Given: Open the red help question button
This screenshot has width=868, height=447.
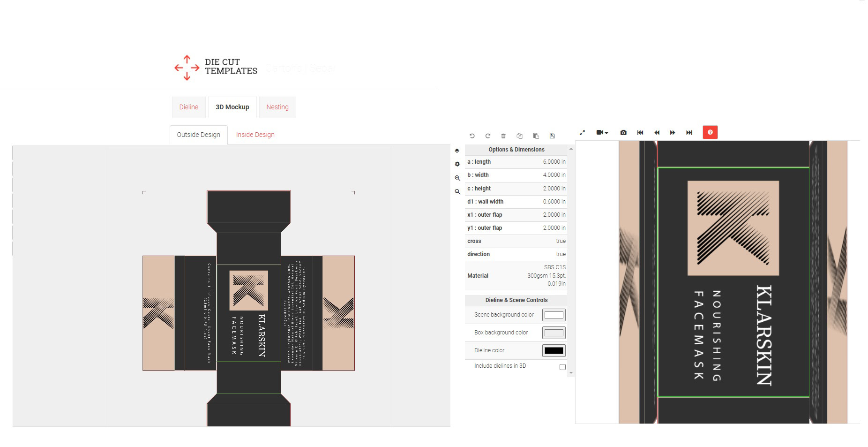Looking at the screenshot, I should click(x=710, y=132).
